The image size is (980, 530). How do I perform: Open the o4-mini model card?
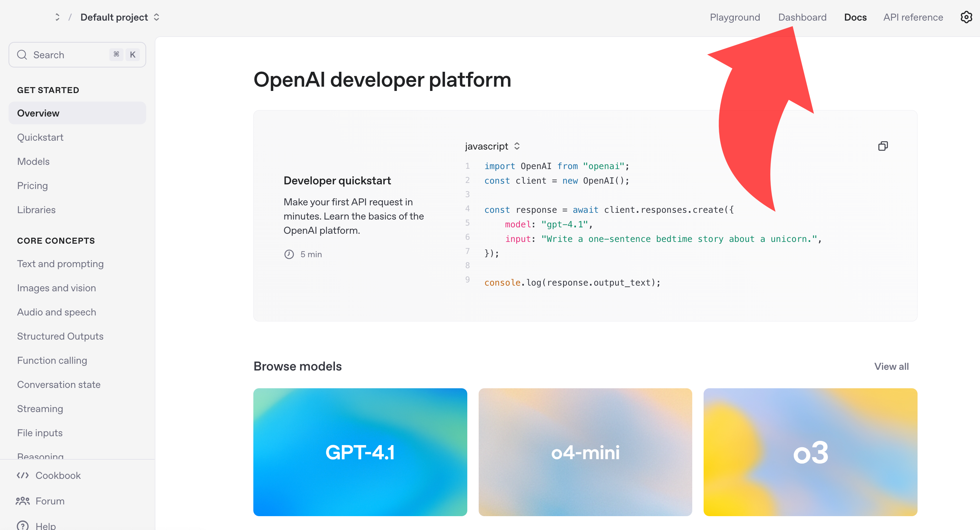point(585,452)
